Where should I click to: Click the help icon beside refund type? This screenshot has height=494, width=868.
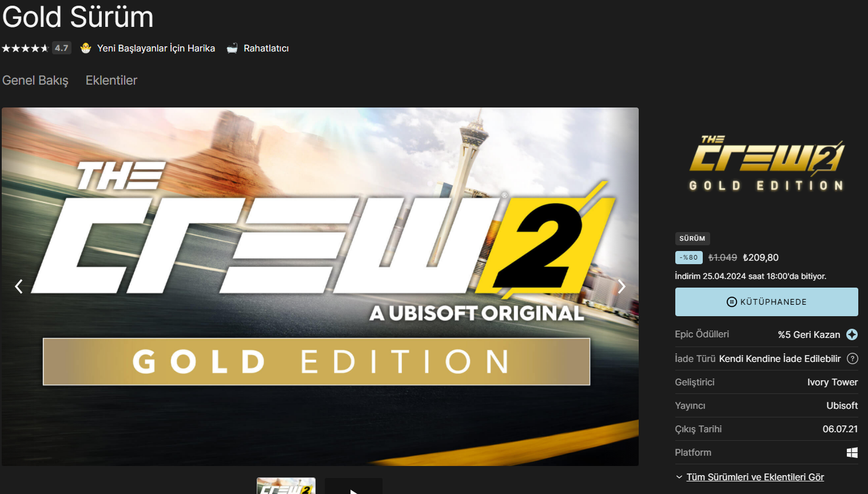pyautogui.click(x=852, y=358)
